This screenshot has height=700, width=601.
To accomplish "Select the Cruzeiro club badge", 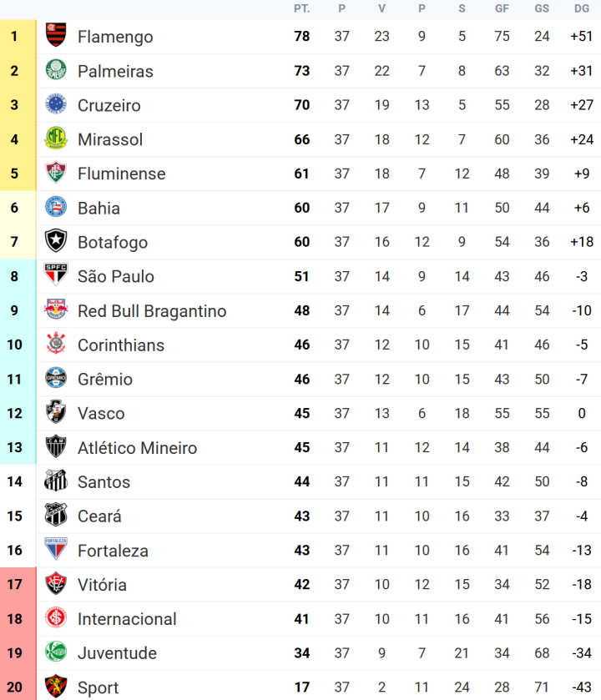I will pyautogui.click(x=56, y=105).
